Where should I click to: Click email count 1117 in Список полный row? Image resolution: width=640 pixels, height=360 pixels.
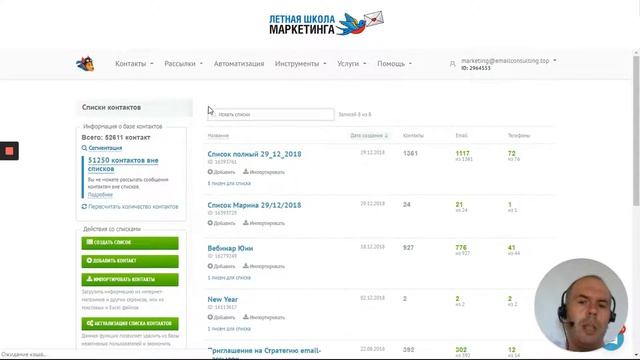pos(462,153)
